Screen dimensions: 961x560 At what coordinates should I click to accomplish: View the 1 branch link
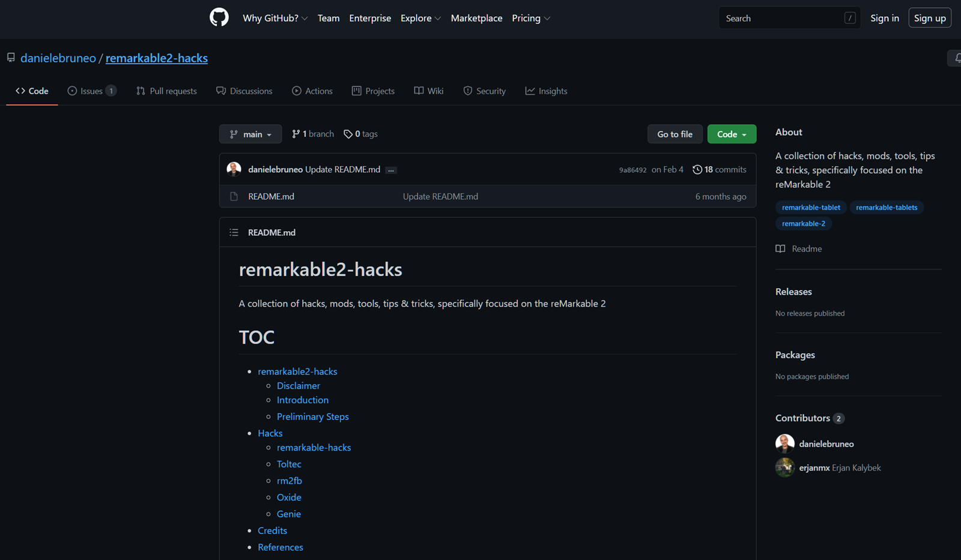coord(313,134)
